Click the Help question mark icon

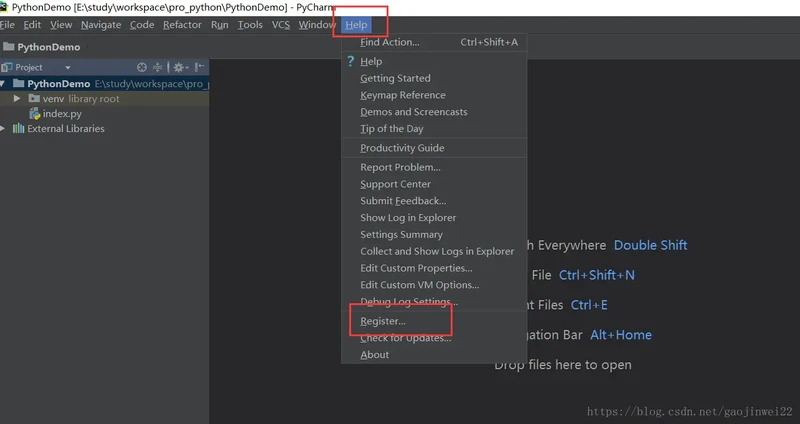pos(350,61)
